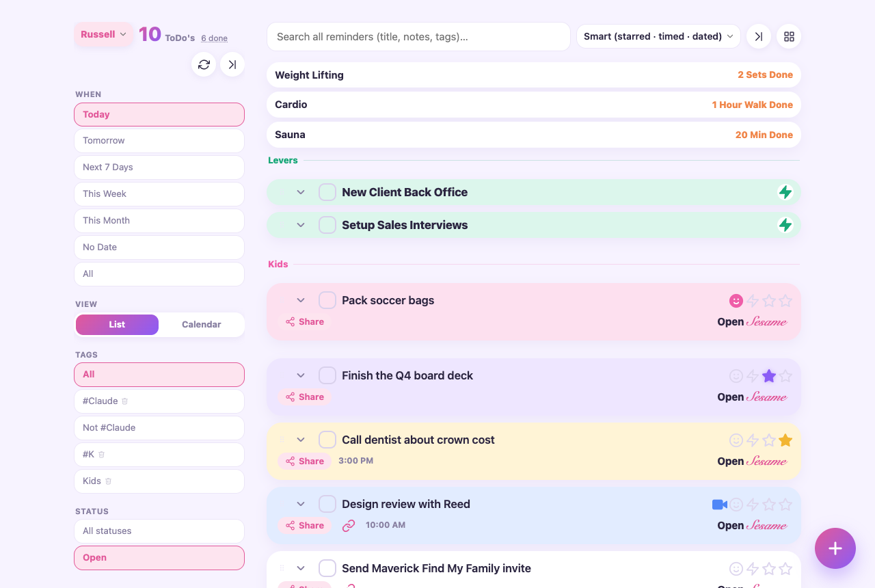This screenshot has height=588, width=875.
Task: Click lightning bolt on Setup Sales Interviews
Action: click(x=785, y=225)
